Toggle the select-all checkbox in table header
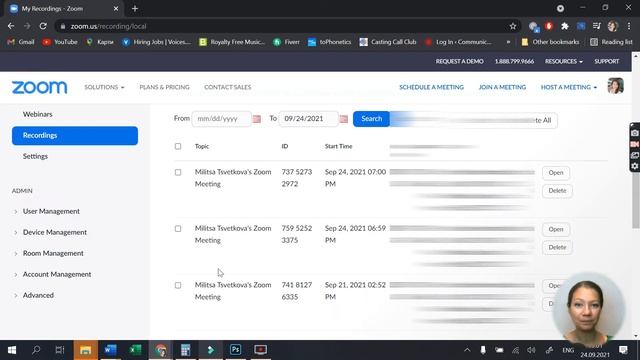This screenshot has height=360, width=640. pyautogui.click(x=178, y=146)
